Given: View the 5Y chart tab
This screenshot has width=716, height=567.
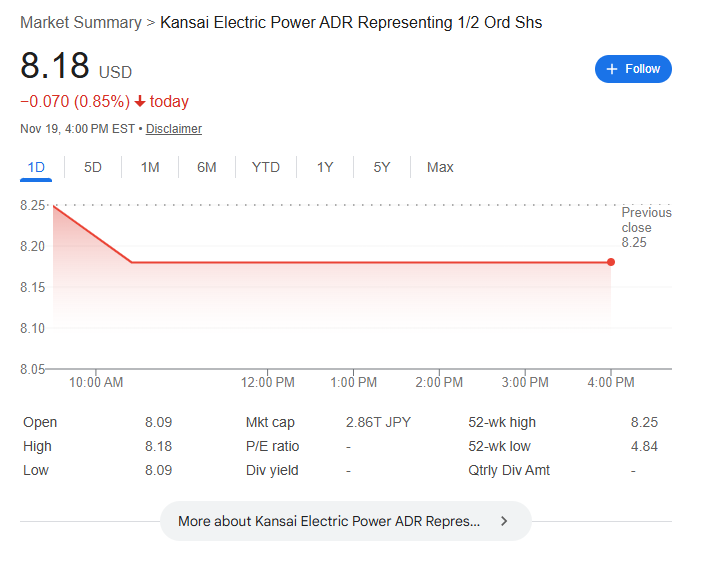Looking at the screenshot, I should 382,167.
